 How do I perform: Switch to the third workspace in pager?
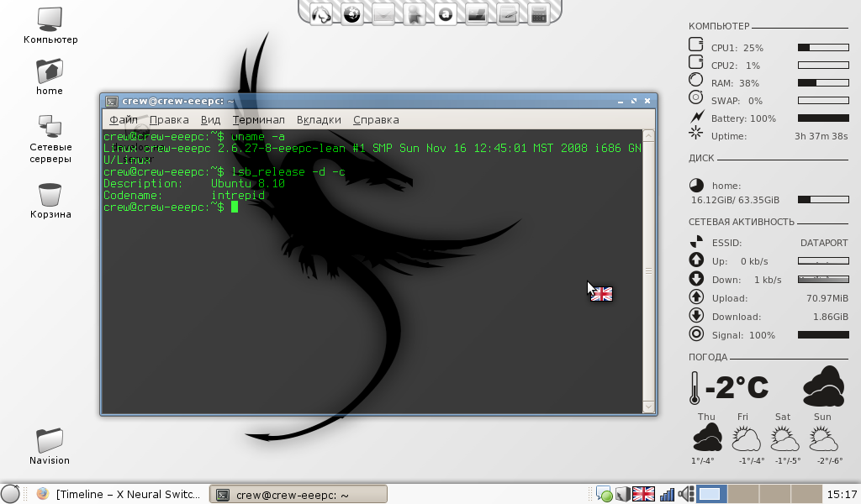774,494
